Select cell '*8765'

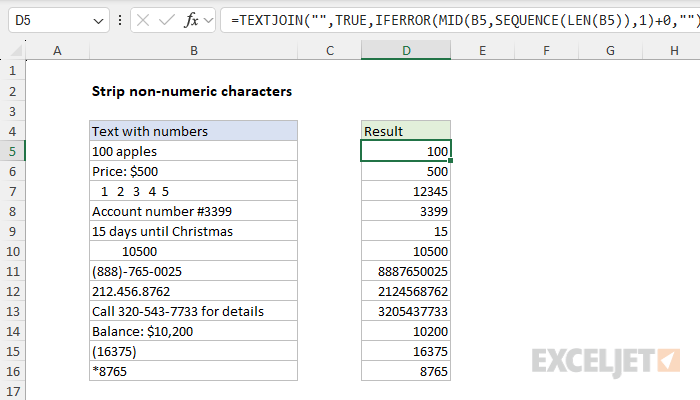(193, 371)
